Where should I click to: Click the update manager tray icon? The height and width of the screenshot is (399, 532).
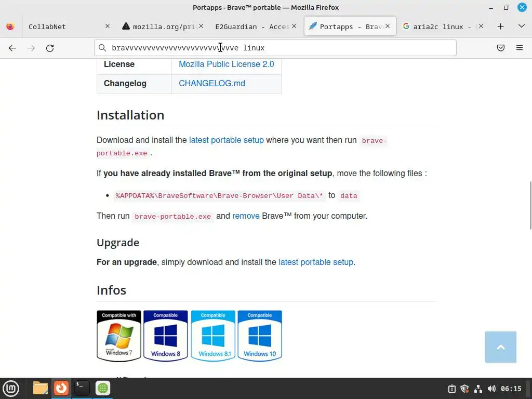click(x=451, y=389)
